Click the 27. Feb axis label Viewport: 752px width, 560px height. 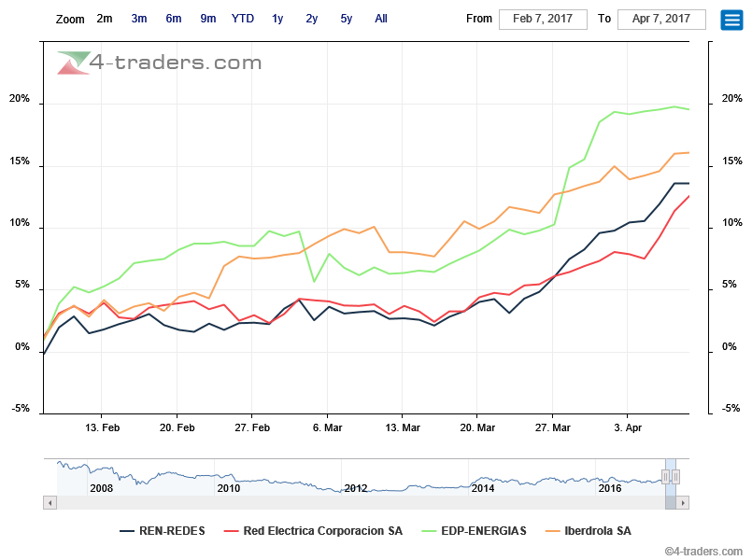click(252, 427)
